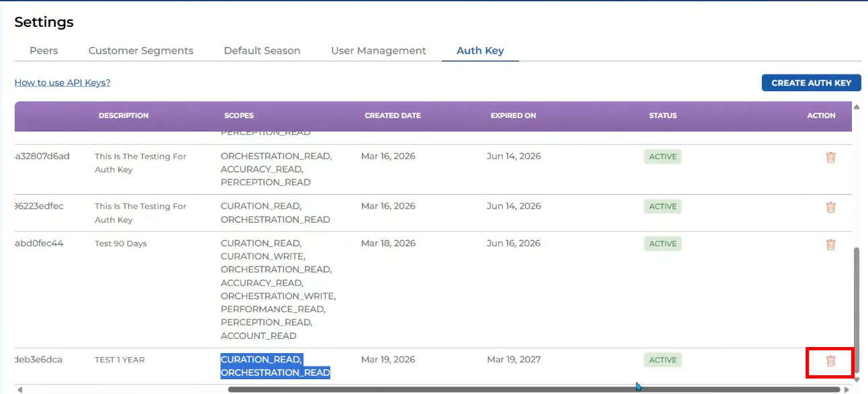Go to the Default Season tab
The height and width of the screenshot is (394, 868).
pyautogui.click(x=262, y=50)
